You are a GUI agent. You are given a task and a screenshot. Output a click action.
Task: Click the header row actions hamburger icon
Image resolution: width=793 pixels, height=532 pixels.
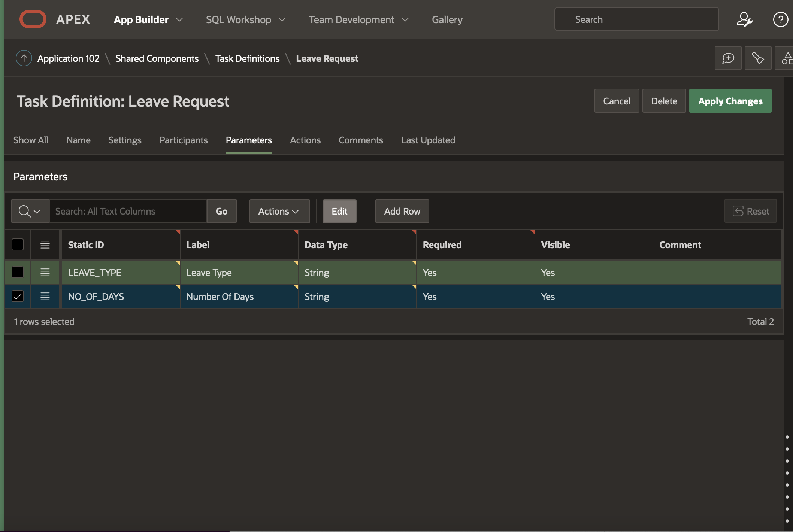45,245
